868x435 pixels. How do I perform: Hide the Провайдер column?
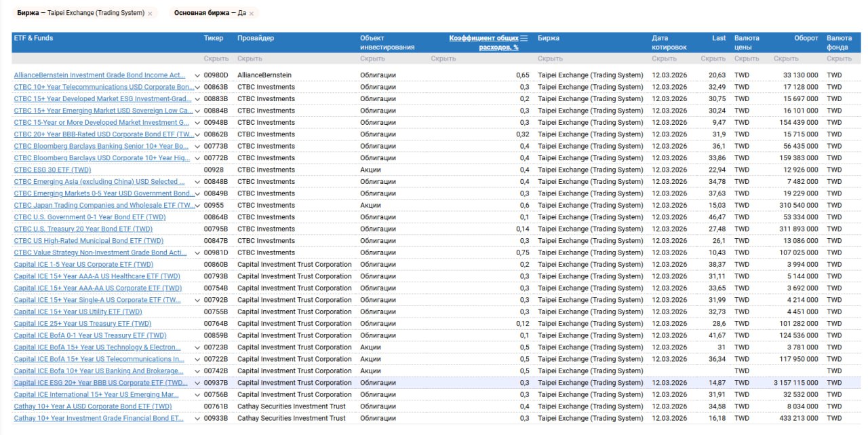point(250,59)
